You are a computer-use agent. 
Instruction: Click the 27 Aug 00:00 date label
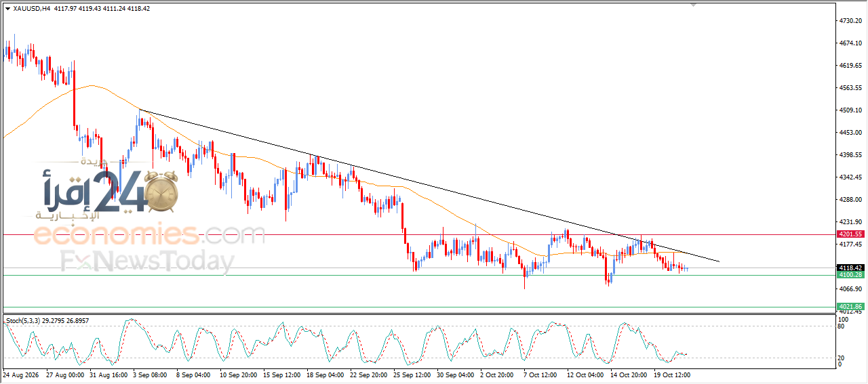coord(65,374)
